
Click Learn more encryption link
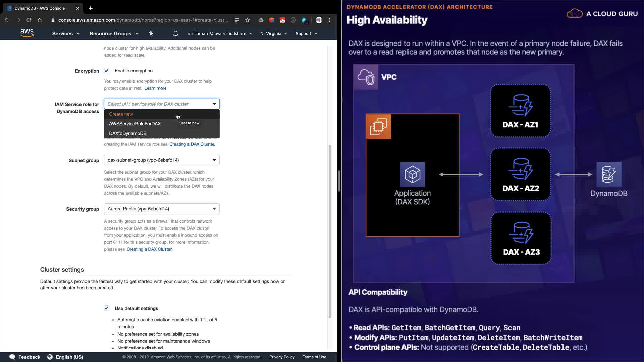pyautogui.click(x=155, y=88)
